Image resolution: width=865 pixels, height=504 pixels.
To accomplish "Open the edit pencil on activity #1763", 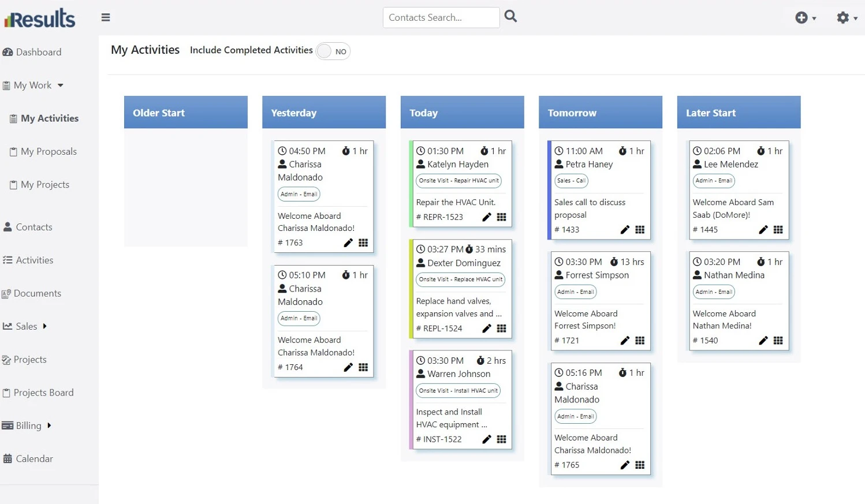I will point(348,243).
